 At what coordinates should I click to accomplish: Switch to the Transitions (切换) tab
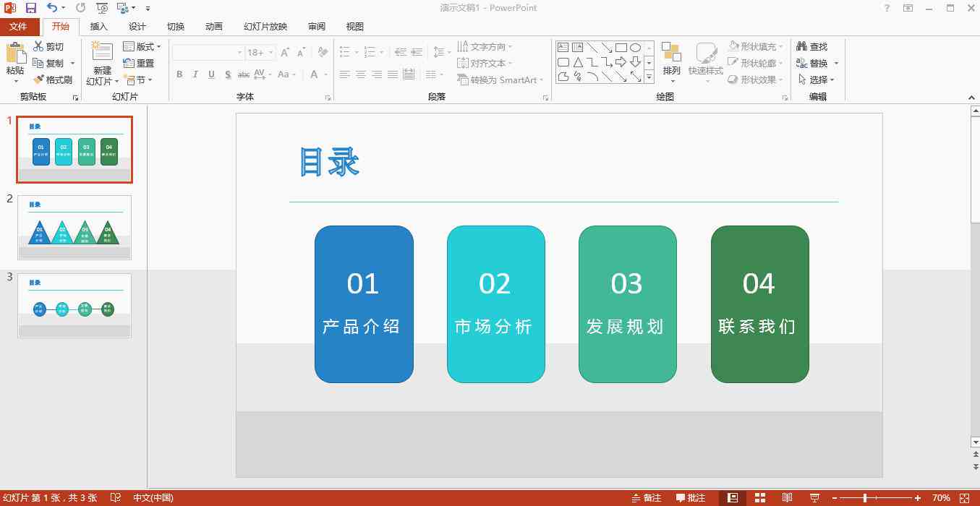(176, 27)
